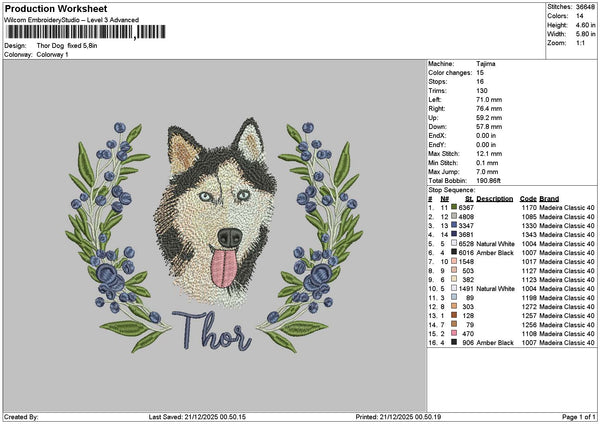600x424 pixels.
Task: Select 'Natural White' in stop row 10
Action: pyautogui.click(x=496, y=289)
